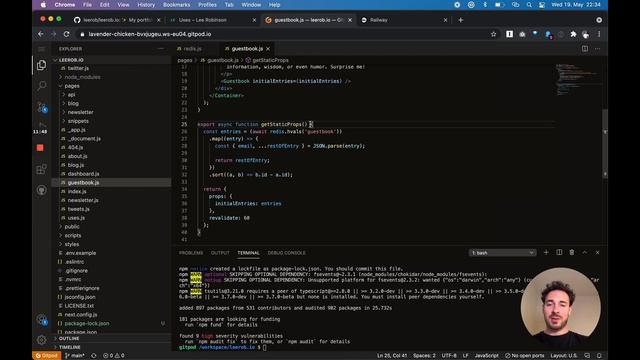Switch to the PROBLEMS panel tab
This screenshot has height=360, width=640.
point(191,253)
